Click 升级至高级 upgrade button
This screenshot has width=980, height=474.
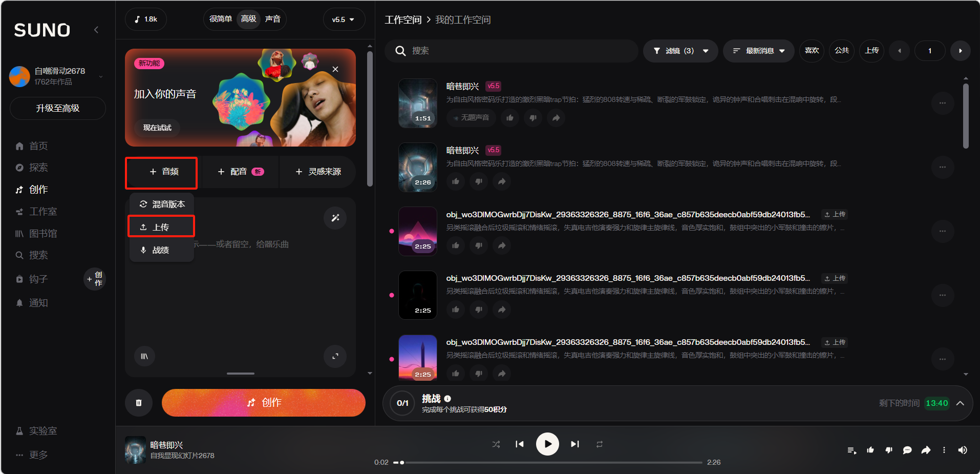coord(58,108)
